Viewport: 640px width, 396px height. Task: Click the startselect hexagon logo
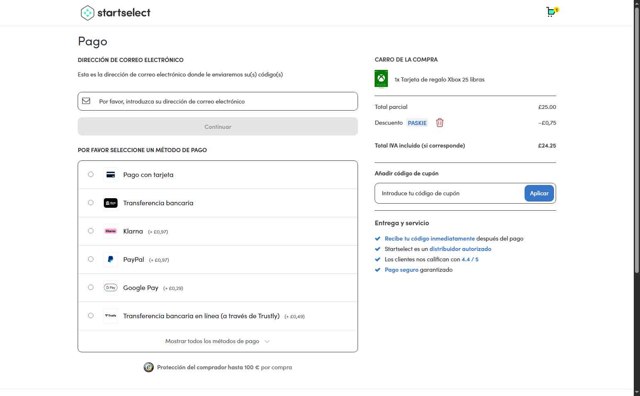[87, 13]
